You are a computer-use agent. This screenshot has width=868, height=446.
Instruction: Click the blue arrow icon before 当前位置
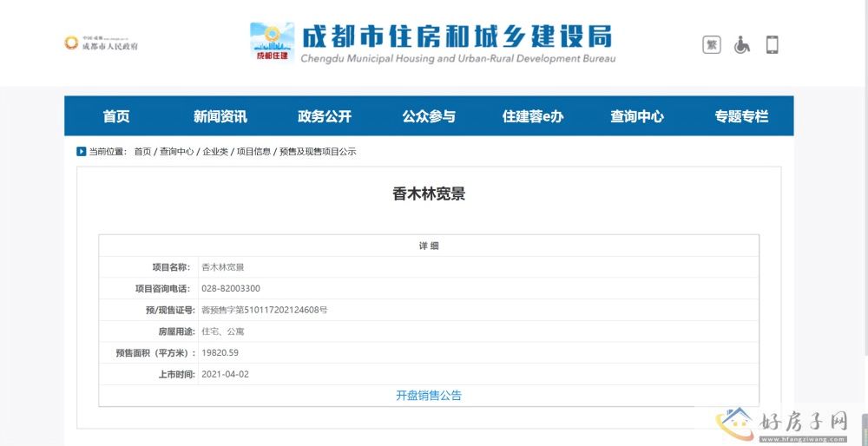82,152
